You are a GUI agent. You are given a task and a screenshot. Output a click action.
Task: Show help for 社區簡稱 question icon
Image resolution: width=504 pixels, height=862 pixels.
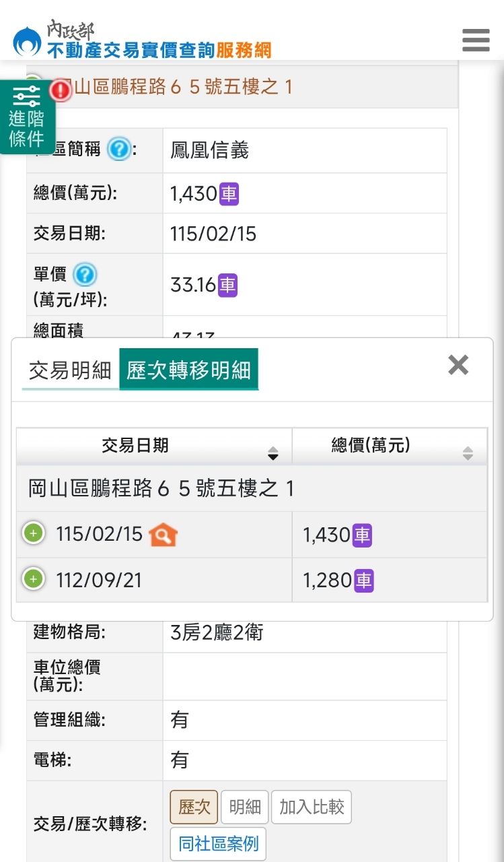point(118,149)
